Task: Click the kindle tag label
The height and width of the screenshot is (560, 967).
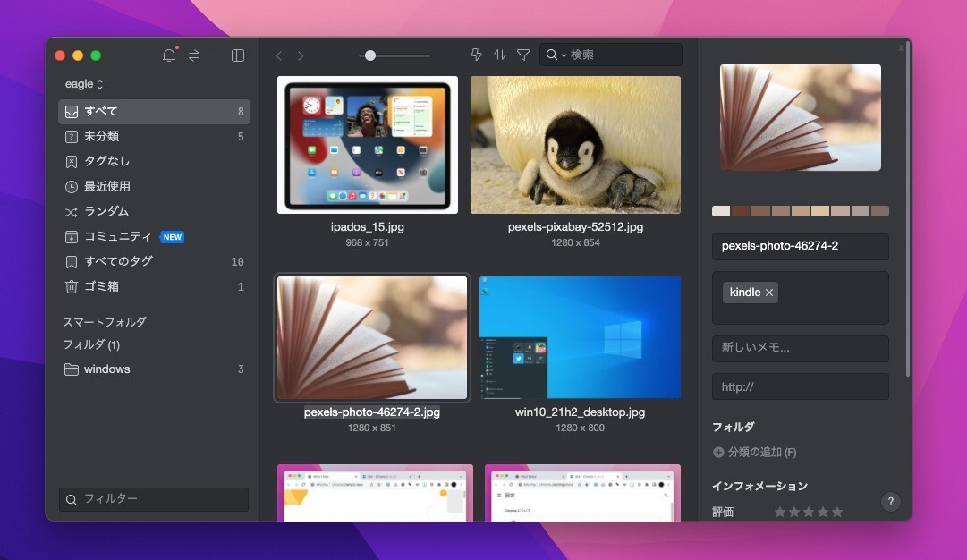Action: coord(745,293)
